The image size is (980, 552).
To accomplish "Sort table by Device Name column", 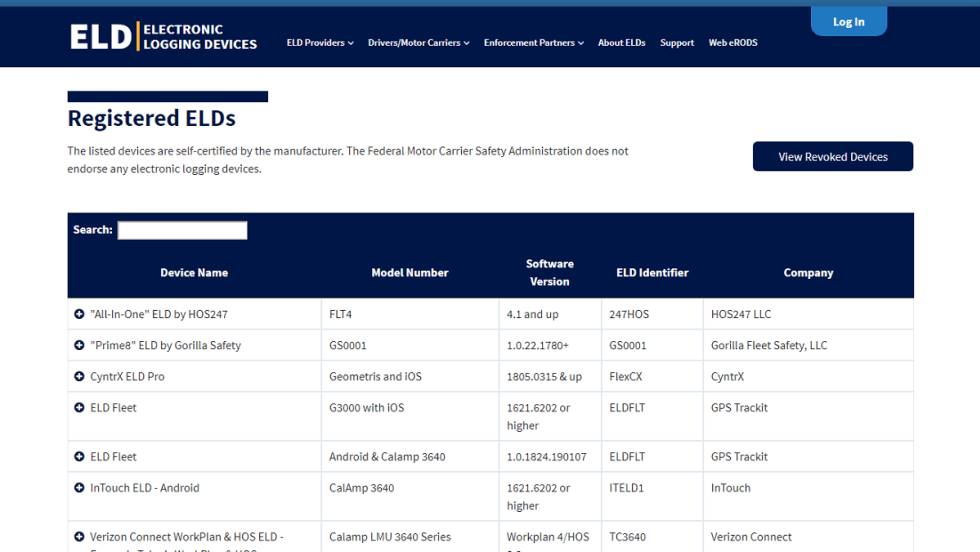I will pos(194,273).
